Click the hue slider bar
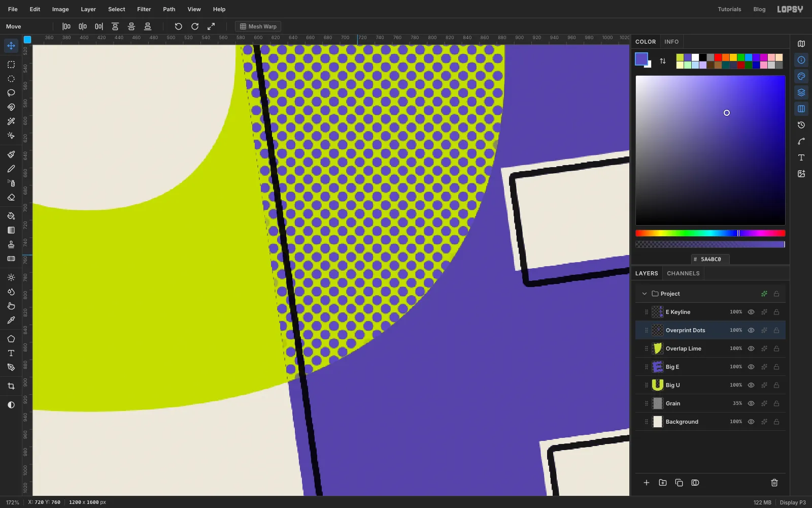 pyautogui.click(x=710, y=233)
